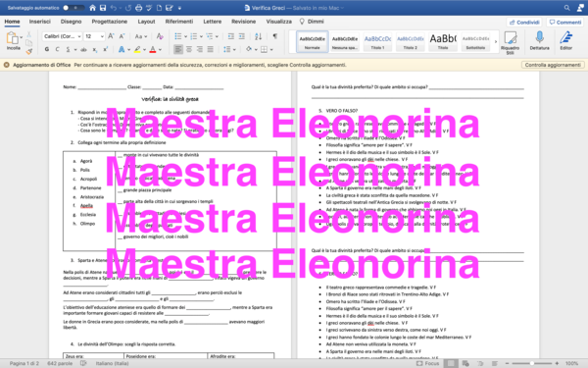
Task: Click the Condividi button
Action: pos(524,23)
